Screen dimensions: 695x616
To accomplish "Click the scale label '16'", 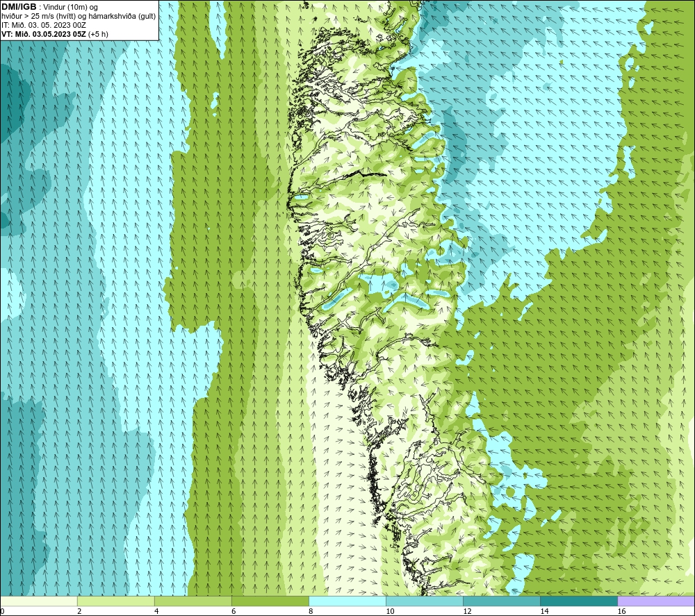I will [x=621, y=611].
